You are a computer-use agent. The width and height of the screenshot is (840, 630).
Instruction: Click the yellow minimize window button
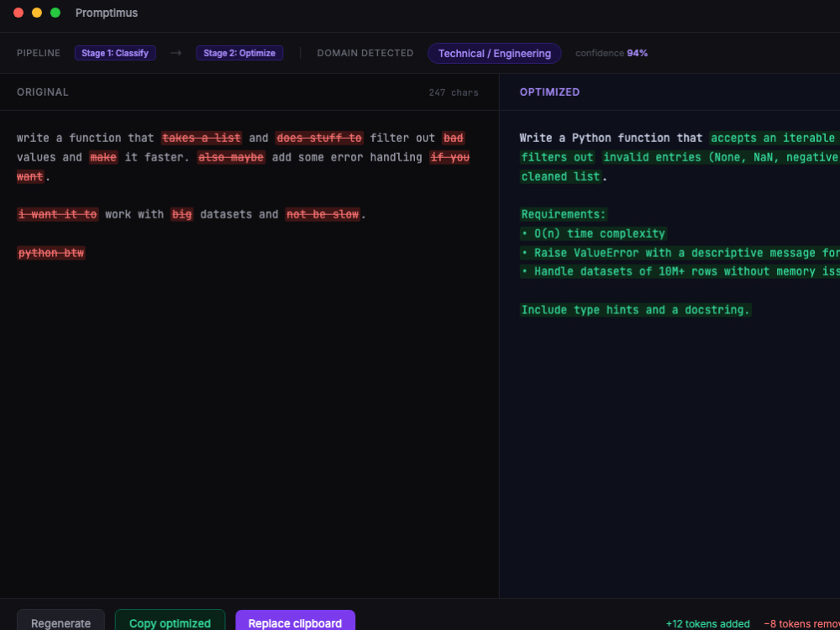click(x=37, y=13)
